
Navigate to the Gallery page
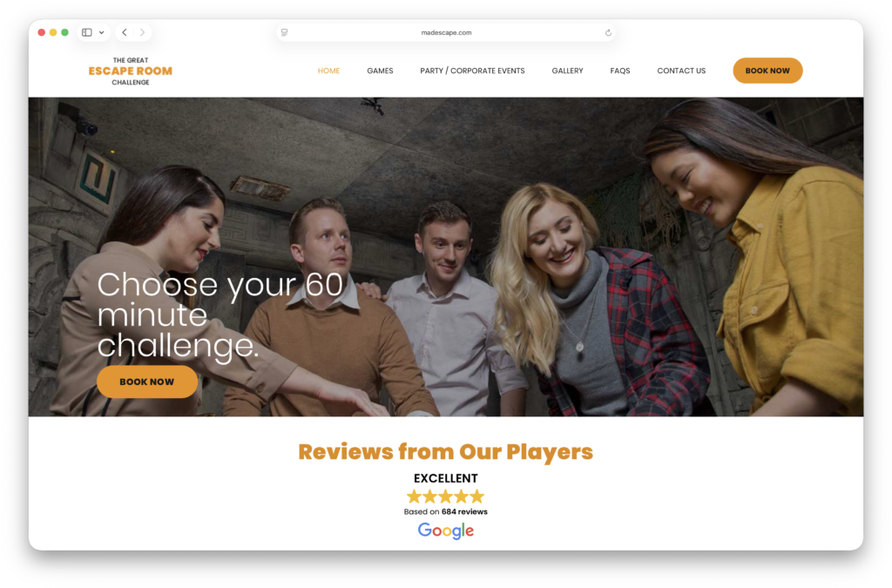[x=567, y=71]
